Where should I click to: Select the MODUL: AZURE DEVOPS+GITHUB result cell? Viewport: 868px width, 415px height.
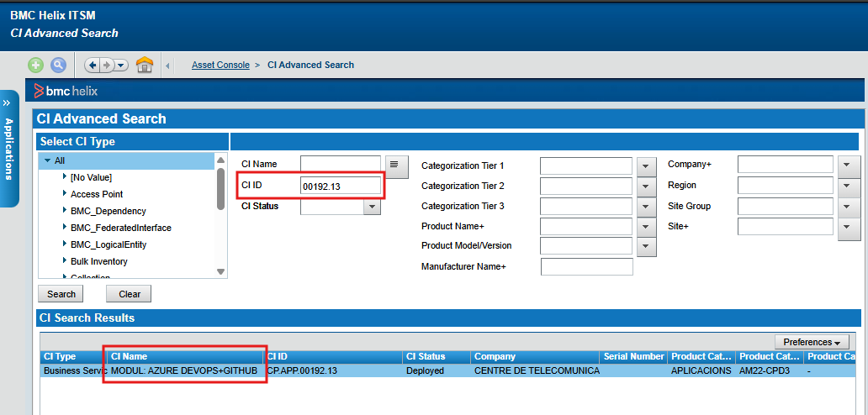point(184,370)
